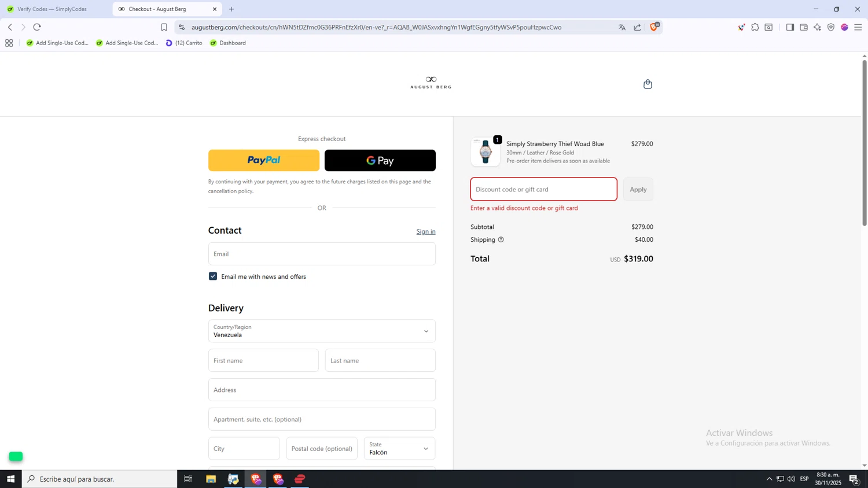Viewport: 868px width, 488px height.
Task: Open the Brave VPN icon
Action: pos(831,27)
